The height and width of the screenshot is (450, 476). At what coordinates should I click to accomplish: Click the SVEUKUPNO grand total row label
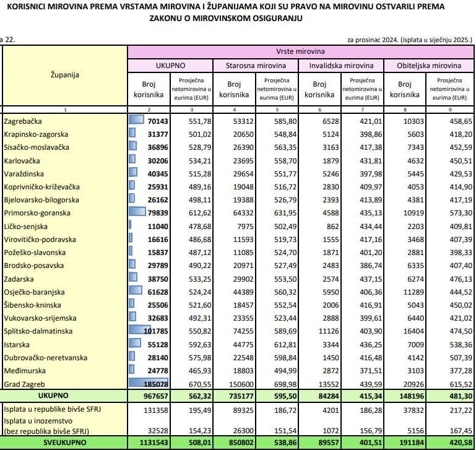point(64,443)
